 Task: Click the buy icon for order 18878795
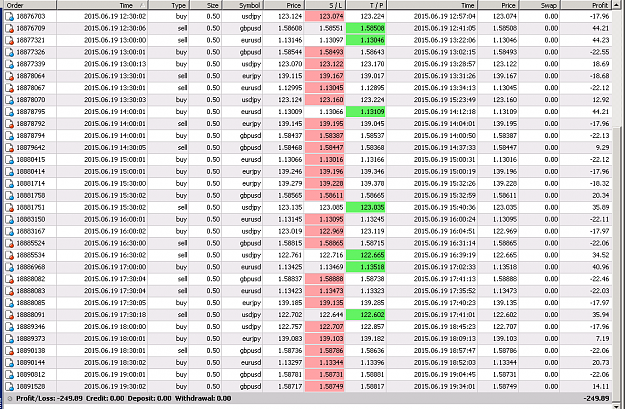[x=9, y=112]
